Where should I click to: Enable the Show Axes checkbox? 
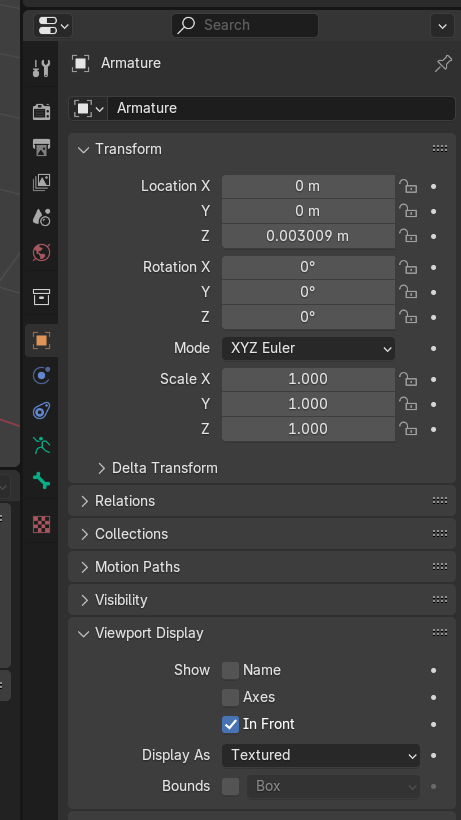click(230, 697)
